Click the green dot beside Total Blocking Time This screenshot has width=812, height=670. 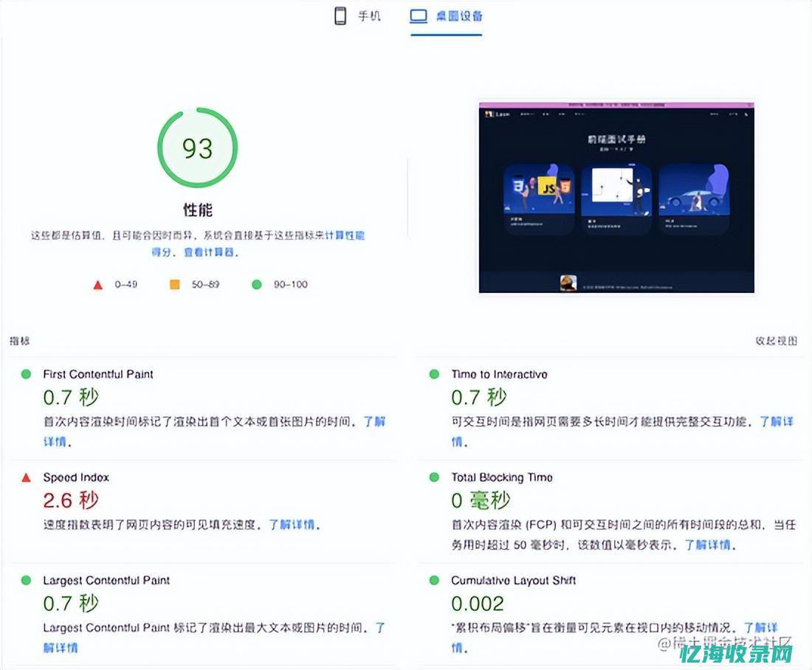pos(435,478)
